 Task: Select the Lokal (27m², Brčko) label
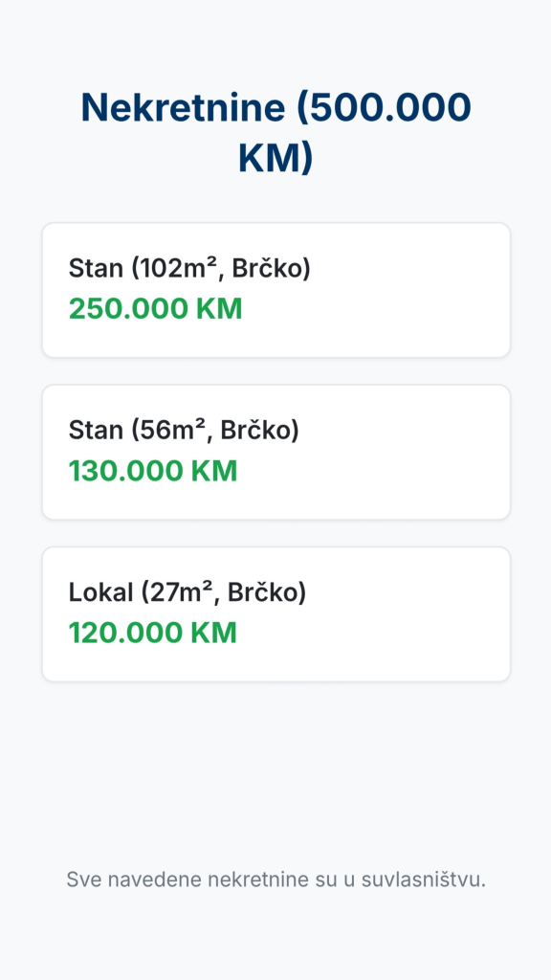tap(187, 592)
